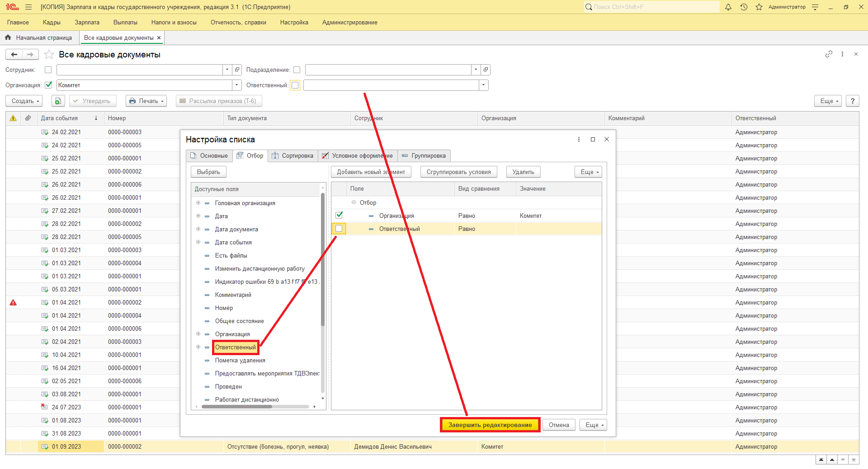Click red error icon in 01.04.2021 row
The image size is (868, 469).
click(x=13, y=303)
